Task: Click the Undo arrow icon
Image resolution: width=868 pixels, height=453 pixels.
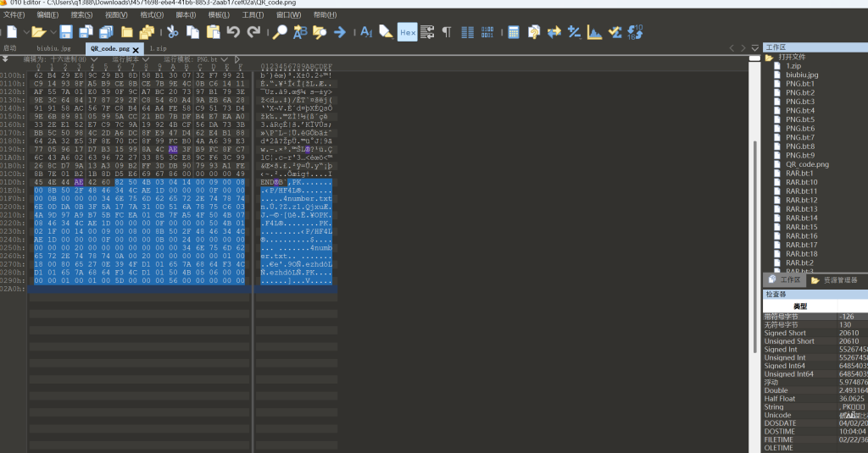Action: tap(233, 32)
